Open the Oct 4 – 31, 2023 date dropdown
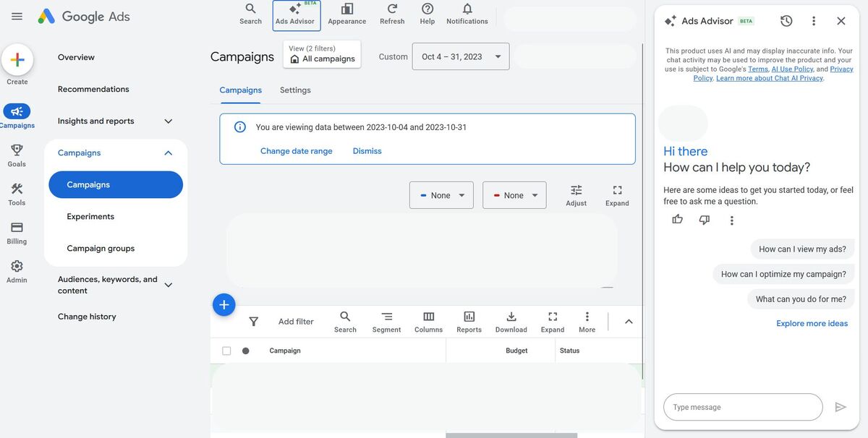Screen dimensions: 868x438 pyautogui.click(x=461, y=56)
